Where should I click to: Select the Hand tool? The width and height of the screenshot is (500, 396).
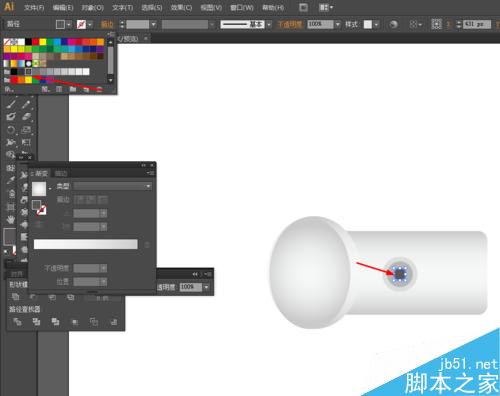pos(11,219)
